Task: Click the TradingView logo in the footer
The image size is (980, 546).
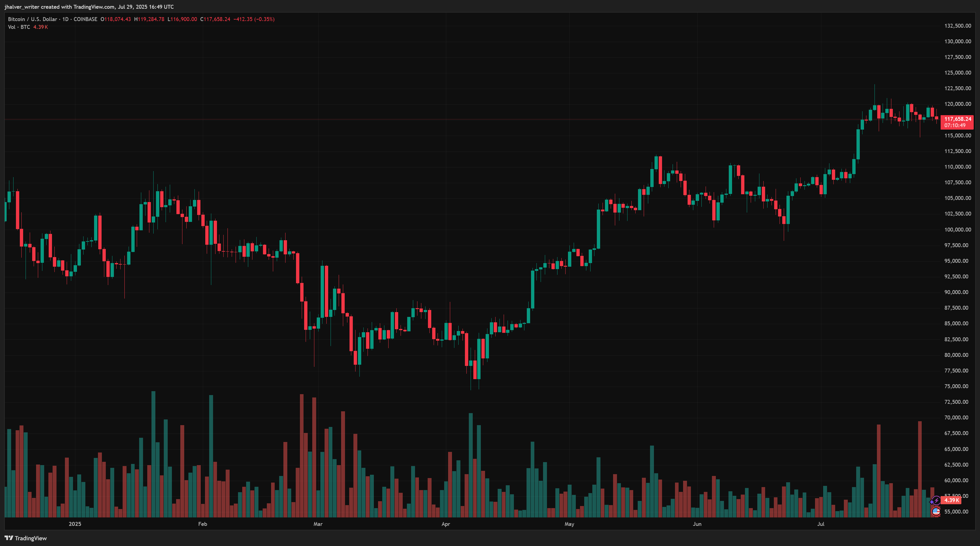Action: [x=26, y=538]
